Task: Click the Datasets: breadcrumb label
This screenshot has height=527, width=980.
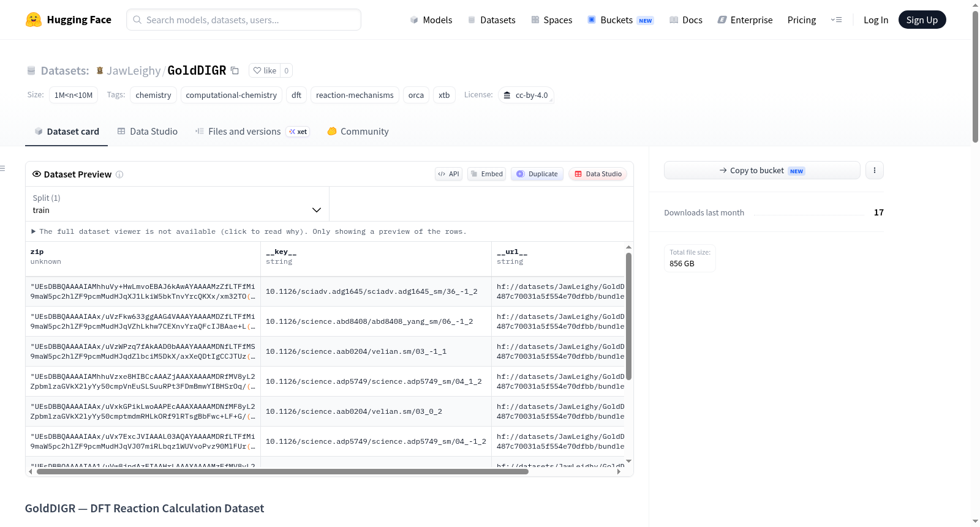Action: (x=65, y=70)
